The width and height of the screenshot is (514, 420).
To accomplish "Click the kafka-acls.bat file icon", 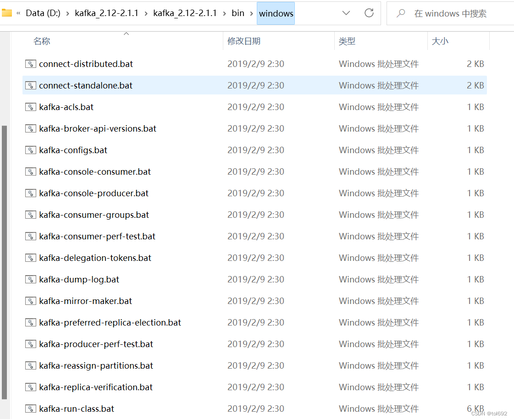I will [x=30, y=107].
